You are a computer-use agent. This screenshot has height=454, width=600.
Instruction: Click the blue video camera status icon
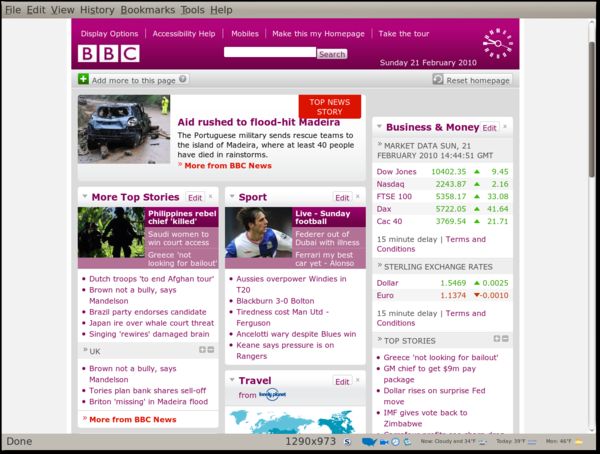coord(384,442)
